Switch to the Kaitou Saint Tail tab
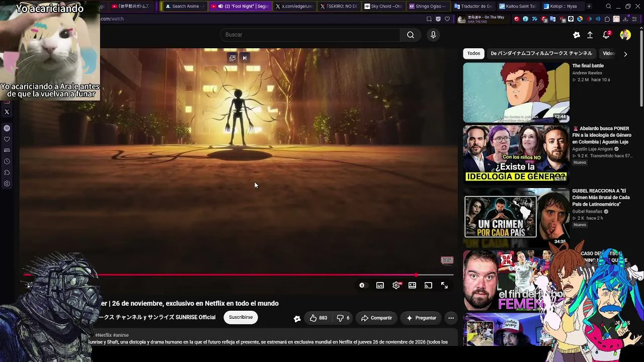The width and height of the screenshot is (644, 362). click(519, 6)
